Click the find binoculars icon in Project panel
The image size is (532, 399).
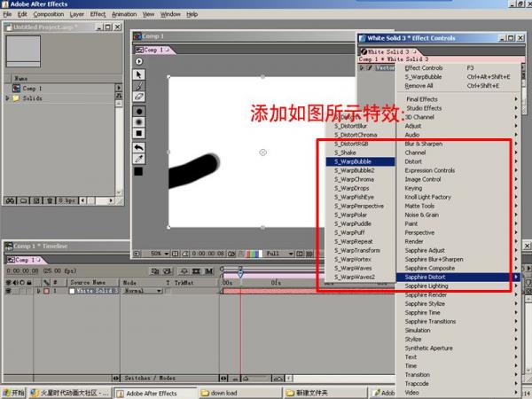[x=10, y=200]
